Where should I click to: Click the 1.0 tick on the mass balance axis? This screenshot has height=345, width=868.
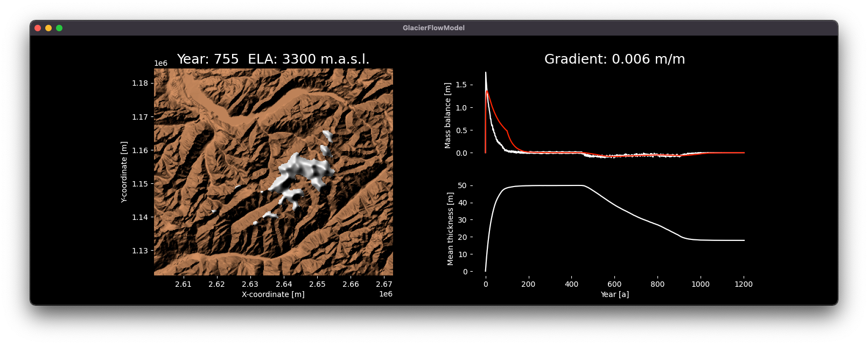tap(461, 108)
